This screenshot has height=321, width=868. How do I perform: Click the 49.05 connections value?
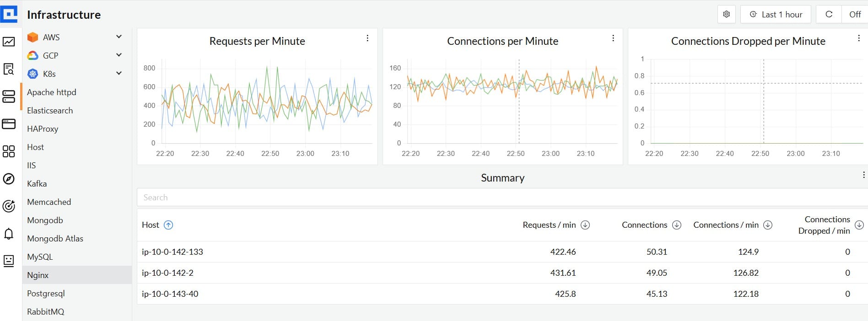coord(657,273)
